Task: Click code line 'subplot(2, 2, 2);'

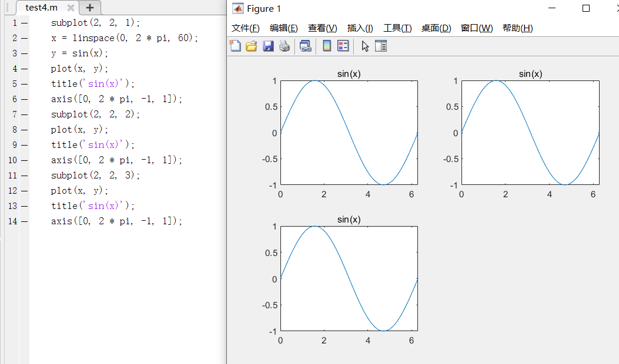Action: [x=96, y=114]
